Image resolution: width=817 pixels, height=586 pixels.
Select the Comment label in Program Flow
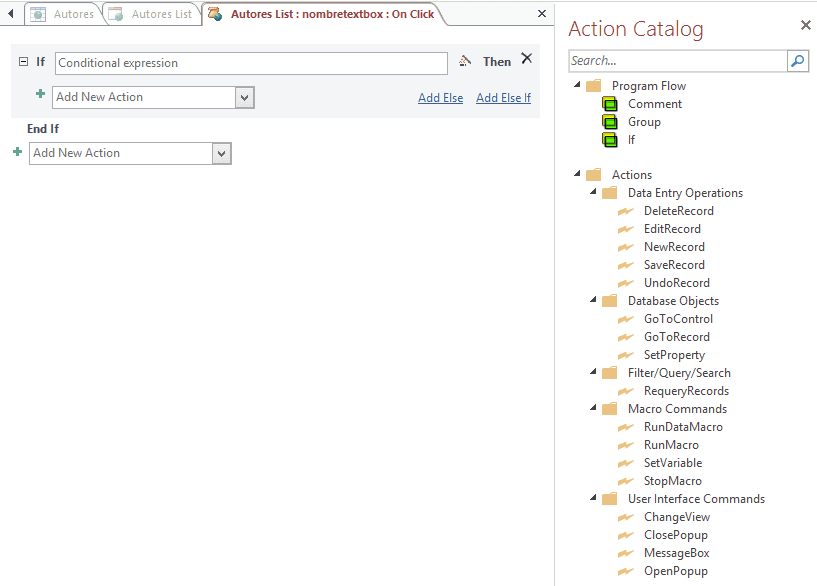tap(654, 104)
